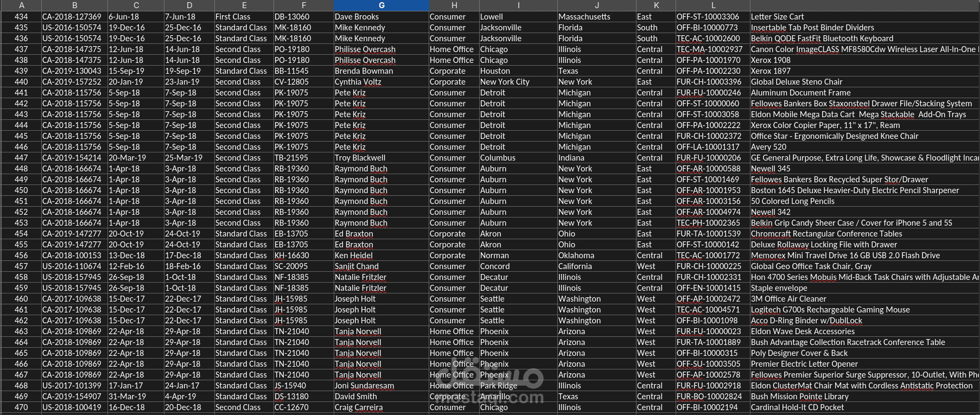Click order ID US-2016-110674

(x=74, y=266)
